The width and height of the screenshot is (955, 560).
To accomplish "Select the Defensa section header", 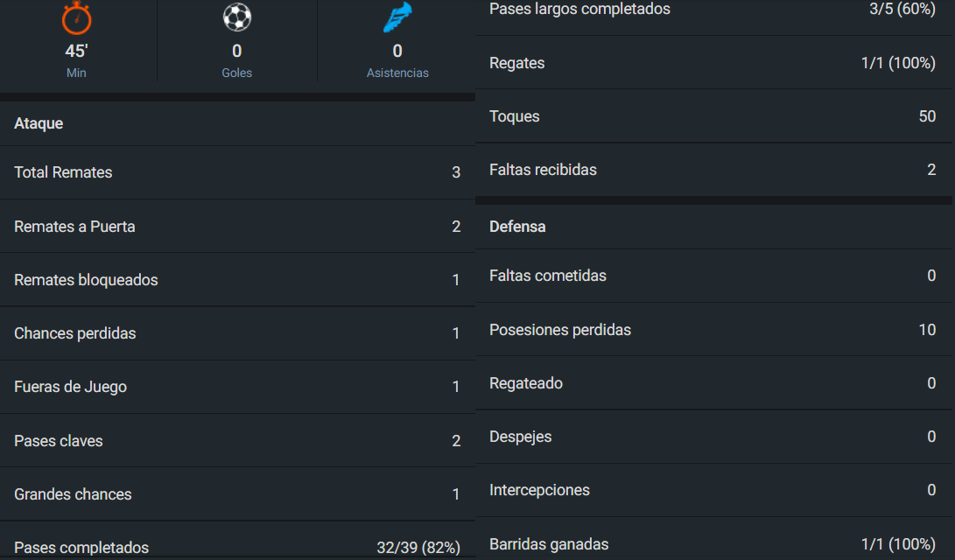I will tap(517, 227).
